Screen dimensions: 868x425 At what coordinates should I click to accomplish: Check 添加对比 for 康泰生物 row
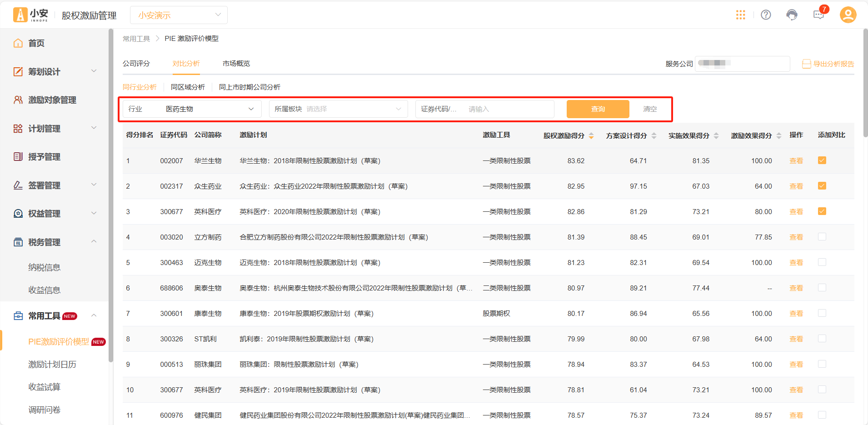point(822,313)
